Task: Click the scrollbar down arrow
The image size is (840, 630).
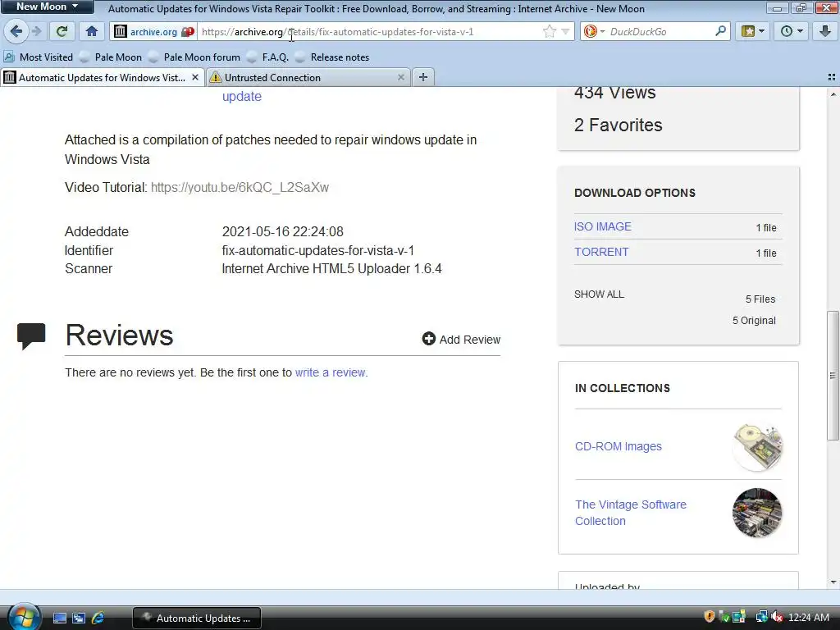Action: (x=833, y=582)
